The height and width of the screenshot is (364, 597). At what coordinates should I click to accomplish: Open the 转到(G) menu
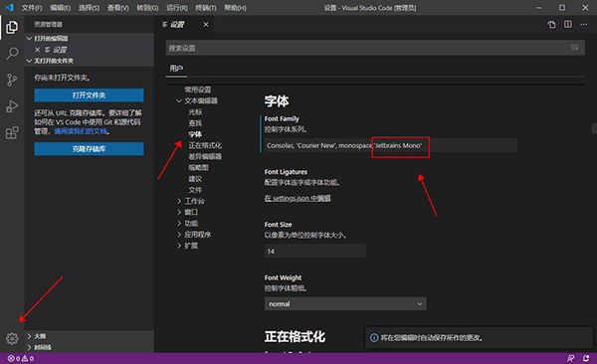click(147, 8)
